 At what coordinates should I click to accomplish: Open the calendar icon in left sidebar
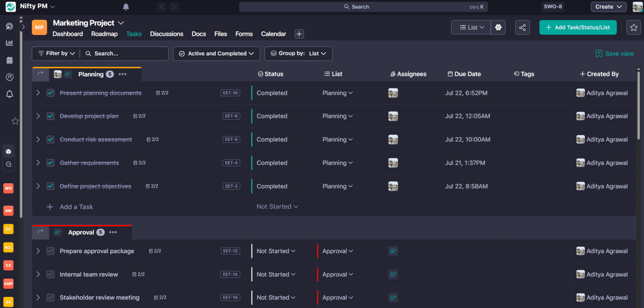point(10,60)
